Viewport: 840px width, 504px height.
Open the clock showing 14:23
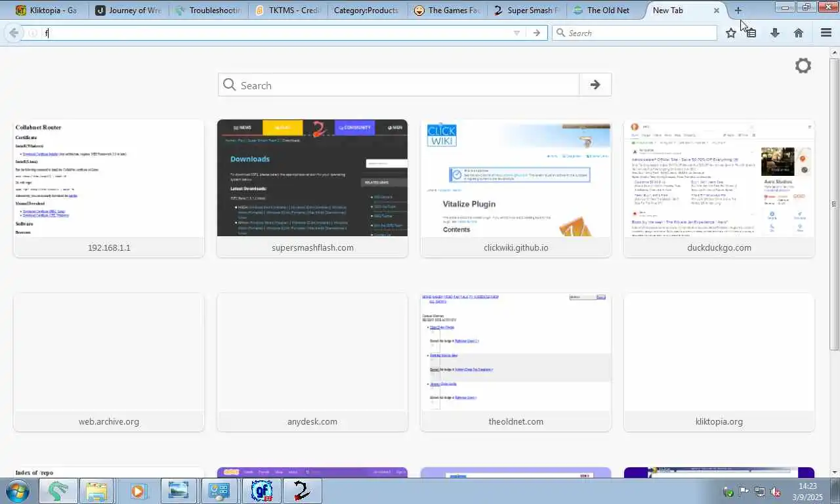click(807, 491)
